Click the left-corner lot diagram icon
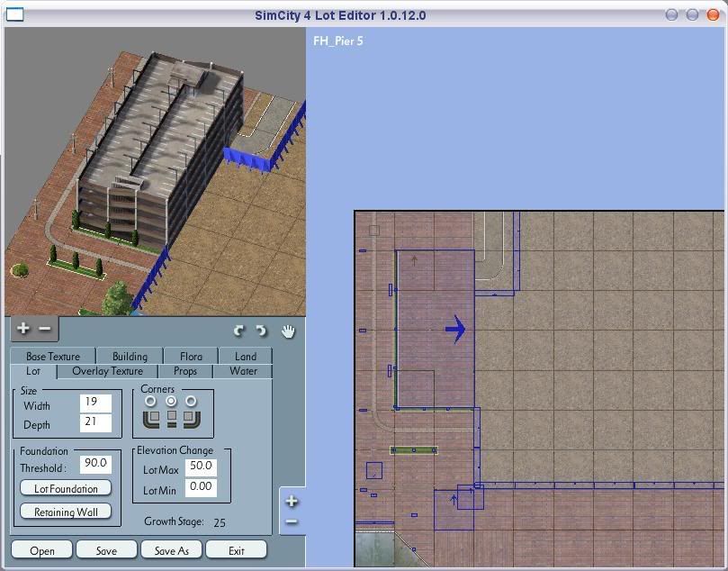Image resolution: width=728 pixels, height=571 pixels. [151, 419]
